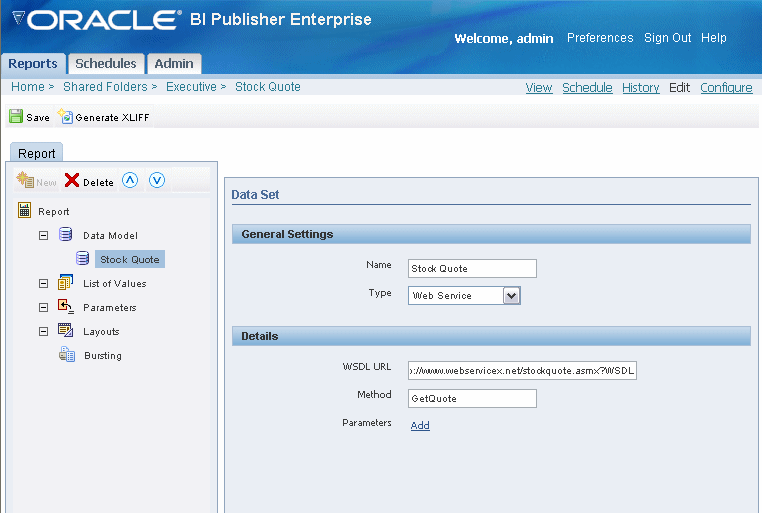The height and width of the screenshot is (513, 762).
Task: Click the Web Service type value
Action: 442,295
